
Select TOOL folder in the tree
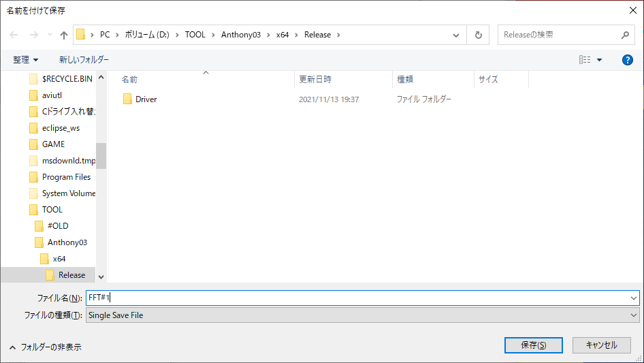point(52,210)
